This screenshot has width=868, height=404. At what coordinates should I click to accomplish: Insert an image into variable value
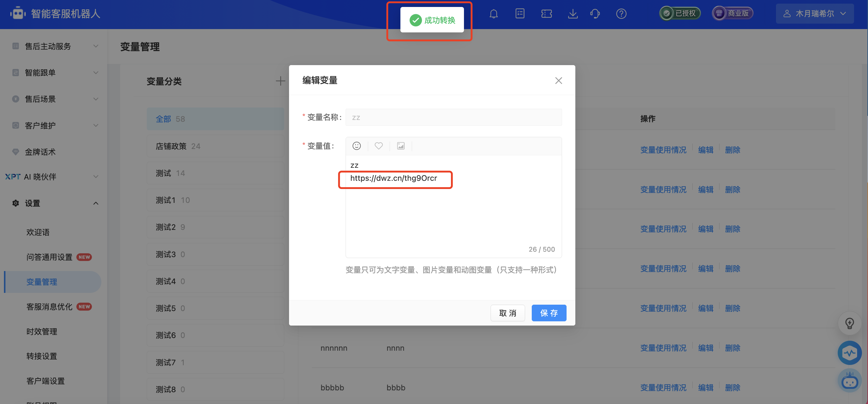(401, 146)
